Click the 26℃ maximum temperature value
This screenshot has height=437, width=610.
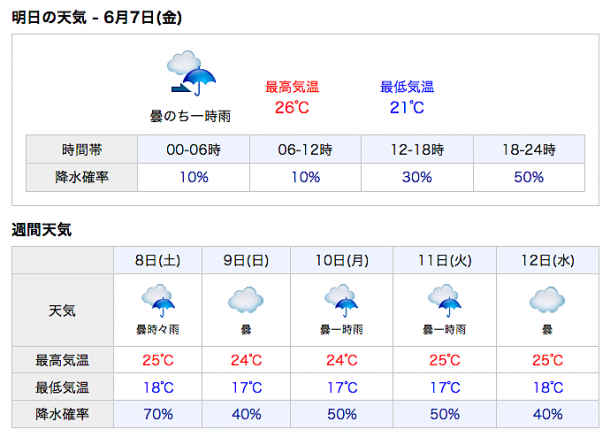[x=292, y=107]
